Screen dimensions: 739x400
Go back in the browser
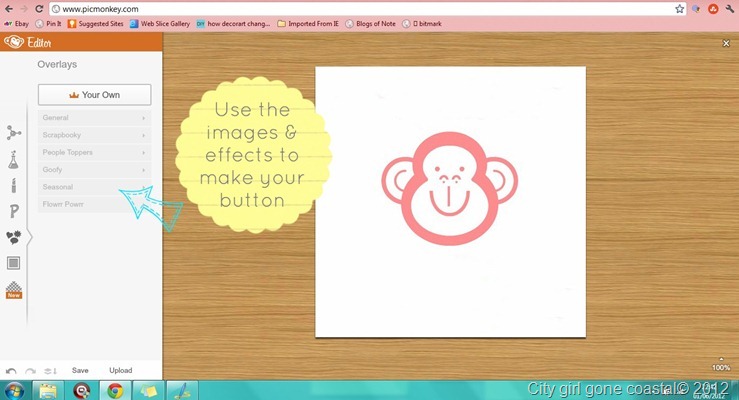[x=9, y=8]
